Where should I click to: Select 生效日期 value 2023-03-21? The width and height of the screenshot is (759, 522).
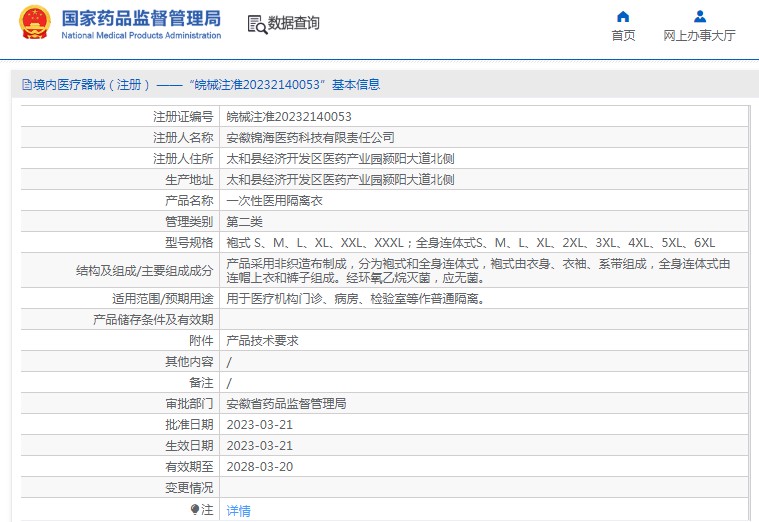[260, 445]
